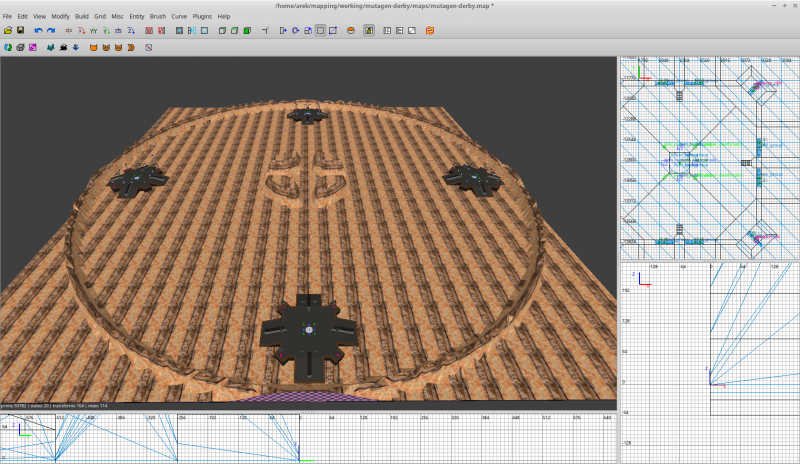
Task: Open the Brush menu
Action: click(x=158, y=17)
